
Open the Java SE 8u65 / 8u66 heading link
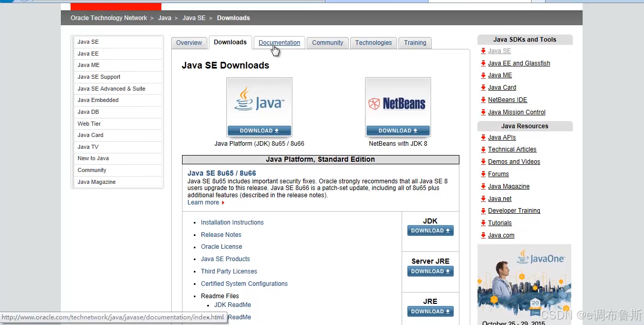[222, 173]
